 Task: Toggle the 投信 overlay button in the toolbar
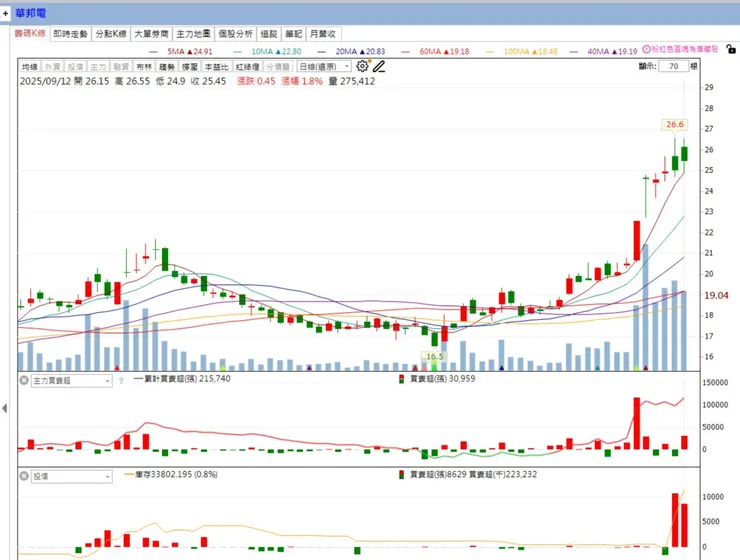pyautogui.click(x=76, y=67)
